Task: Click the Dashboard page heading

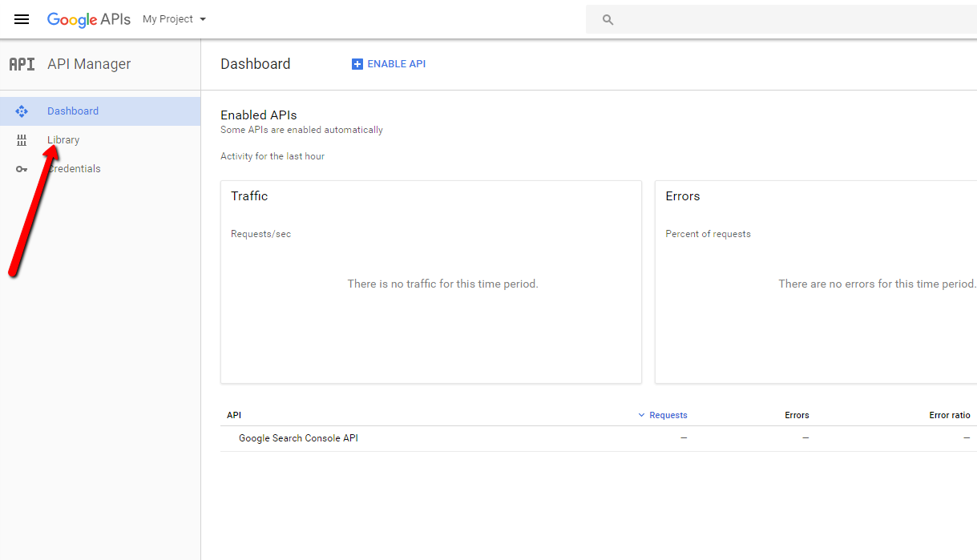Action: point(256,64)
